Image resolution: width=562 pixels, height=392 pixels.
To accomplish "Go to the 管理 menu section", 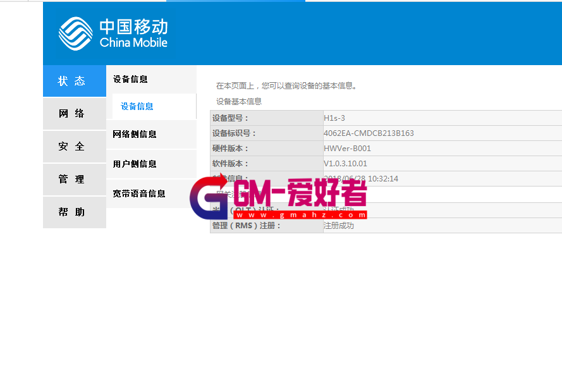I will coord(72,180).
